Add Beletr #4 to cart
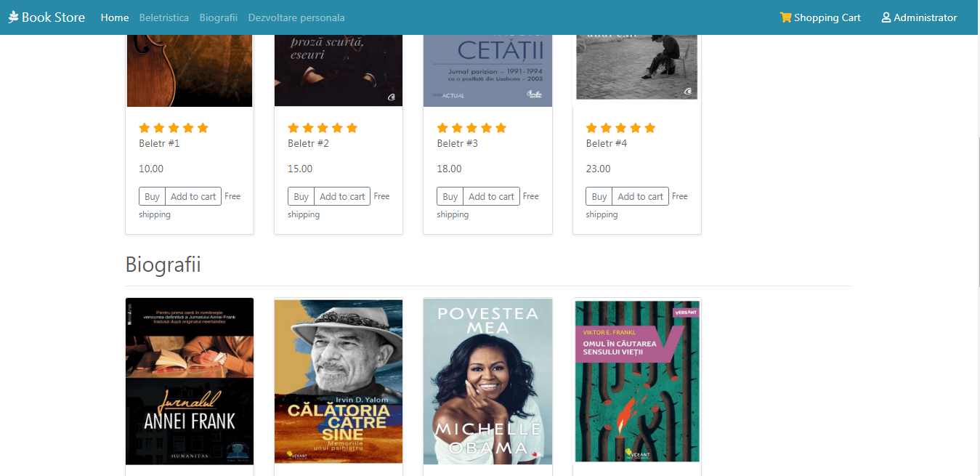This screenshot has height=476, width=980. (641, 196)
